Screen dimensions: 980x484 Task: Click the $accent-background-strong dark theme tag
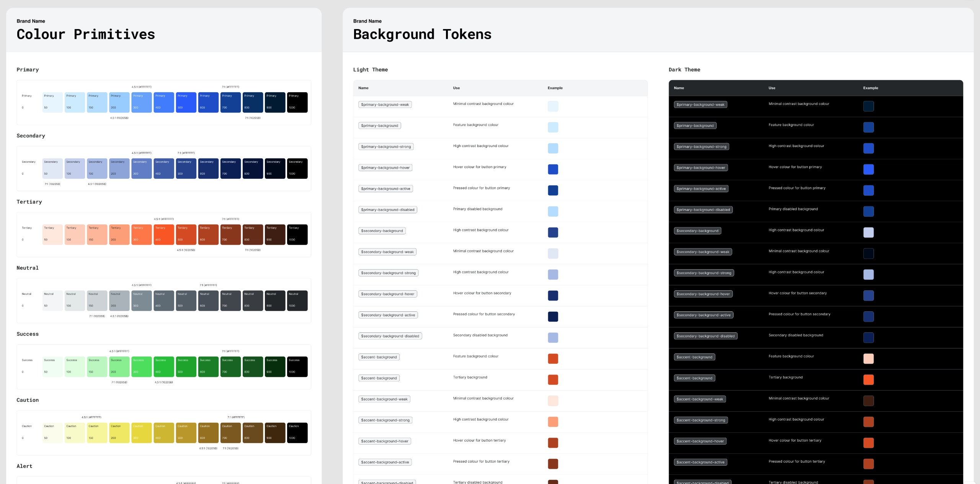click(x=701, y=420)
